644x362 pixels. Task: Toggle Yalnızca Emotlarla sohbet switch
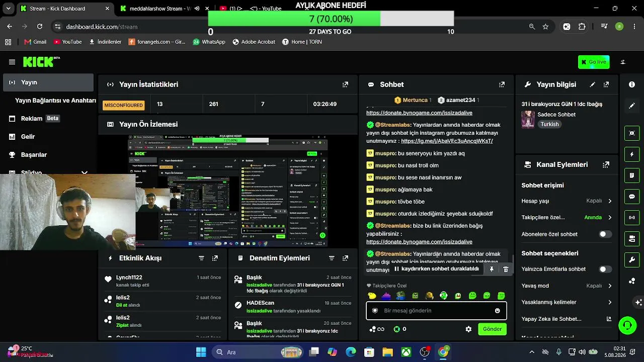point(605,269)
